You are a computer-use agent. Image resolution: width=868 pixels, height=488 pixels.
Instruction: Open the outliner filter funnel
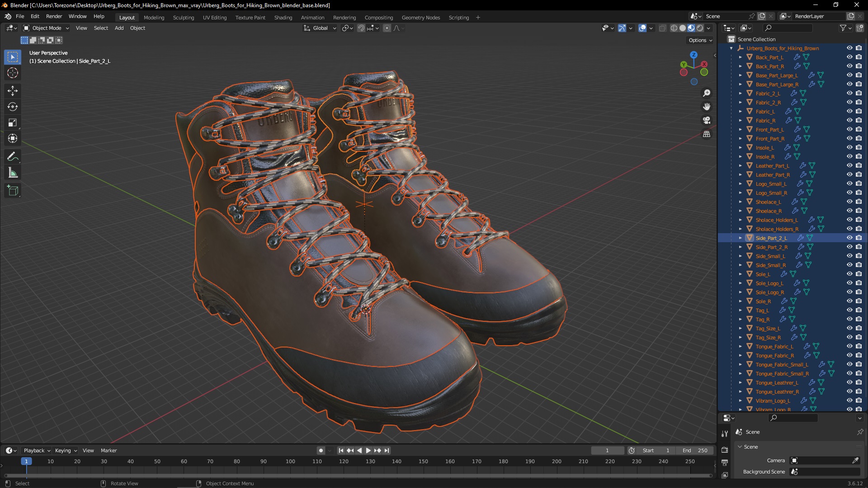click(843, 28)
